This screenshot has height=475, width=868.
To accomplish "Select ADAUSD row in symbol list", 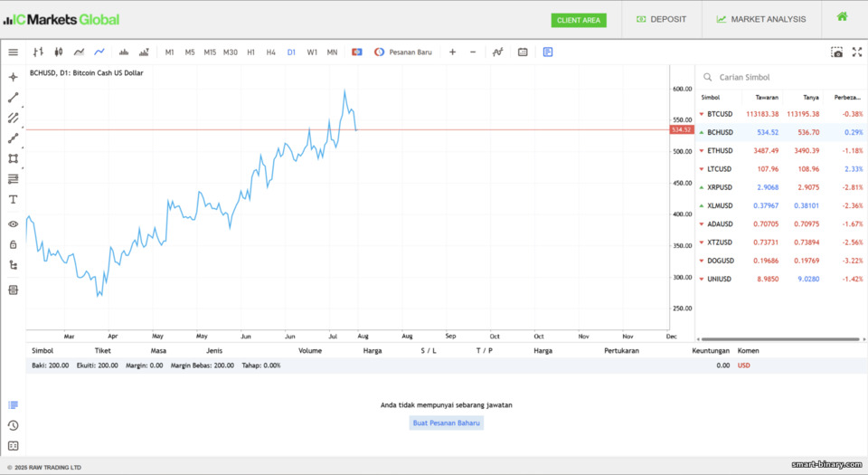I will [780, 223].
